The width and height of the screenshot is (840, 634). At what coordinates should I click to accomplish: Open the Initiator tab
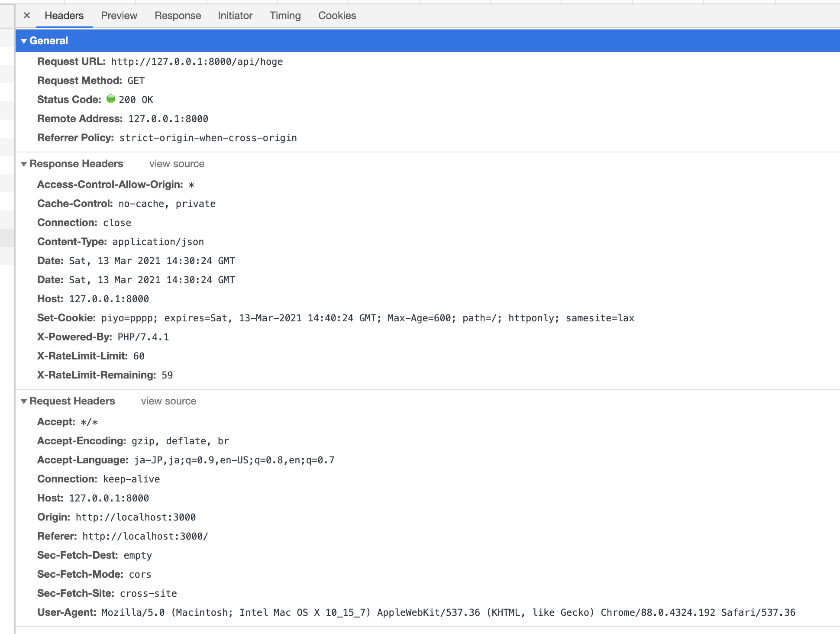click(x=235, y=16)
